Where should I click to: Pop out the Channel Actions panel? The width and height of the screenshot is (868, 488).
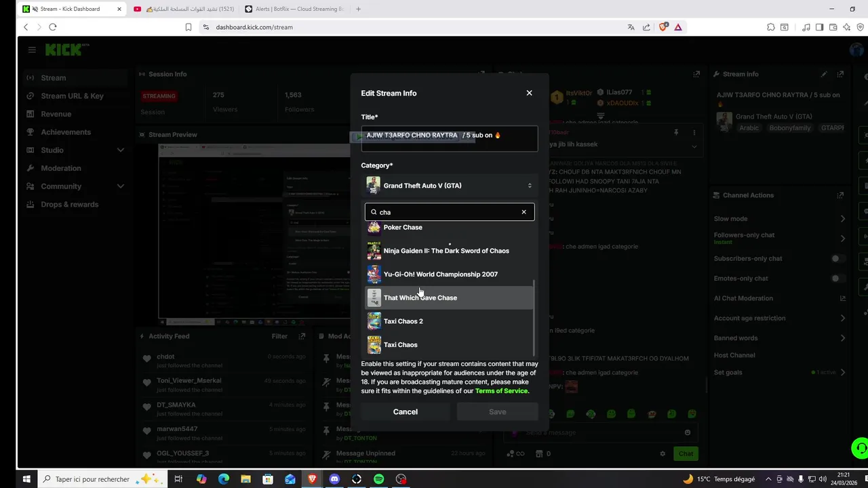(840, 195)
